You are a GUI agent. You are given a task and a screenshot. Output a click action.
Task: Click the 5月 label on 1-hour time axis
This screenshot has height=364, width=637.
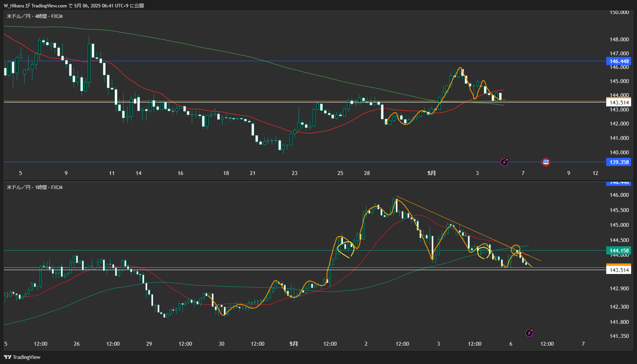[294, 344]
